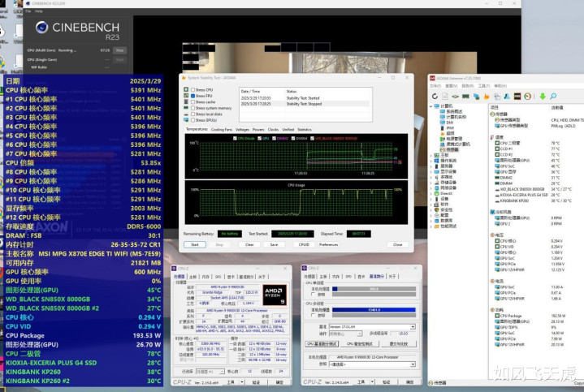The width and height of the screenshot is (584, 392).
Task: Click the sensor gauge icon in AIDA64 toolbar
Action: tap(527, 96)
